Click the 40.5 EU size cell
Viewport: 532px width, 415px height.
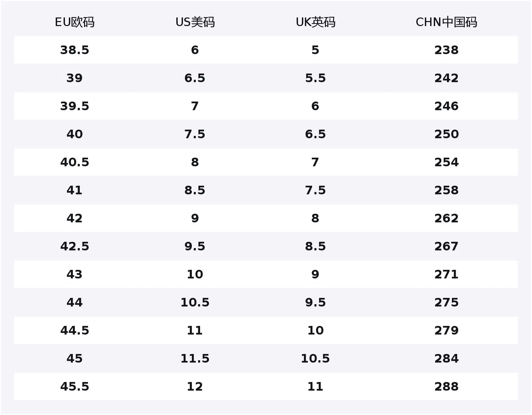(74, 162)
